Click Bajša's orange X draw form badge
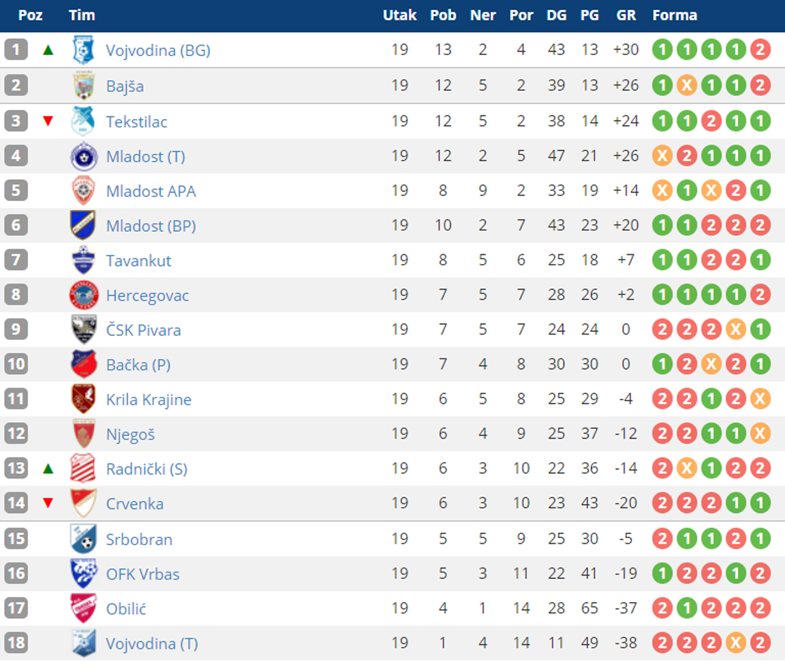The image size is (785, 672). coord(687,86)
